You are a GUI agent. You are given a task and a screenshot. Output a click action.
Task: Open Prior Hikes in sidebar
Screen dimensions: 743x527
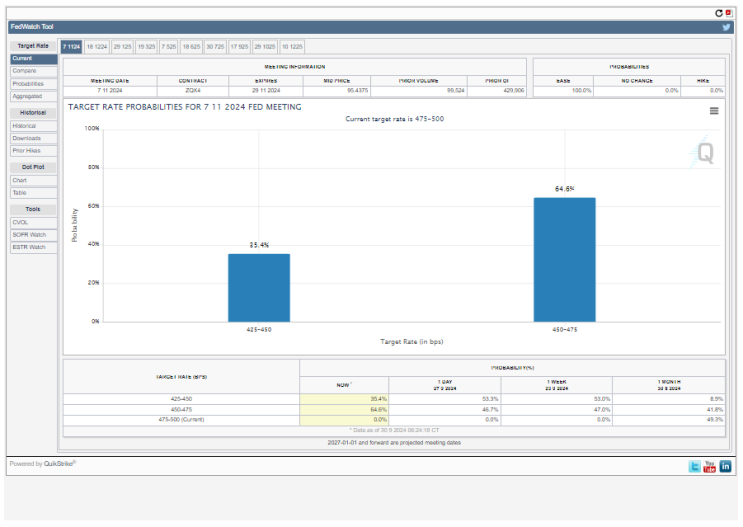pos(34,151)
